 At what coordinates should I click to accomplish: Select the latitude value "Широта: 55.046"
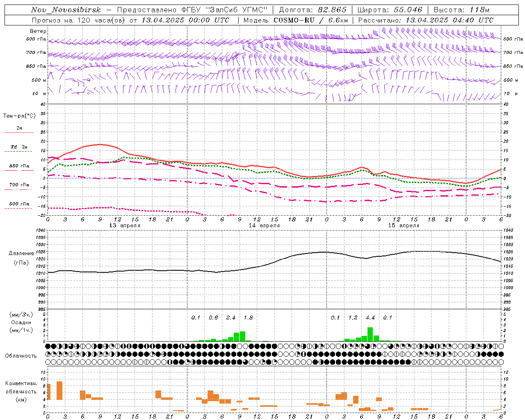pos(390,10)
